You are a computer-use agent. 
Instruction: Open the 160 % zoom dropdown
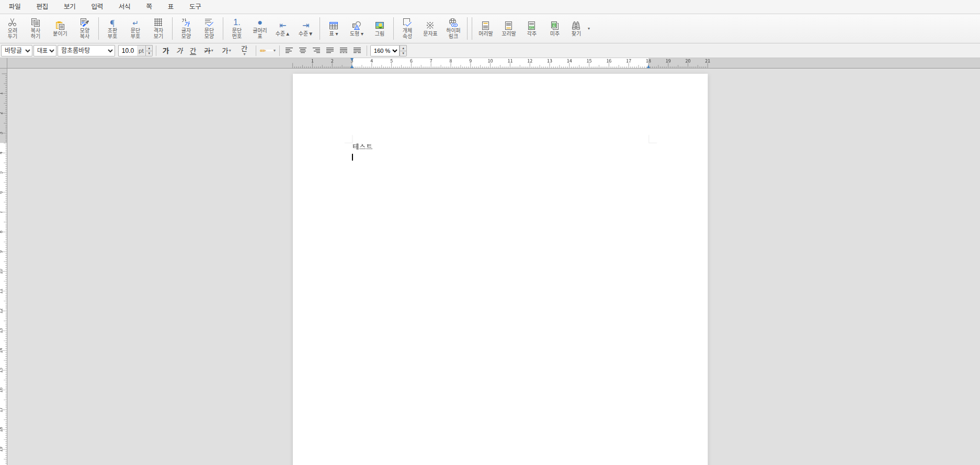coord(385,51)
